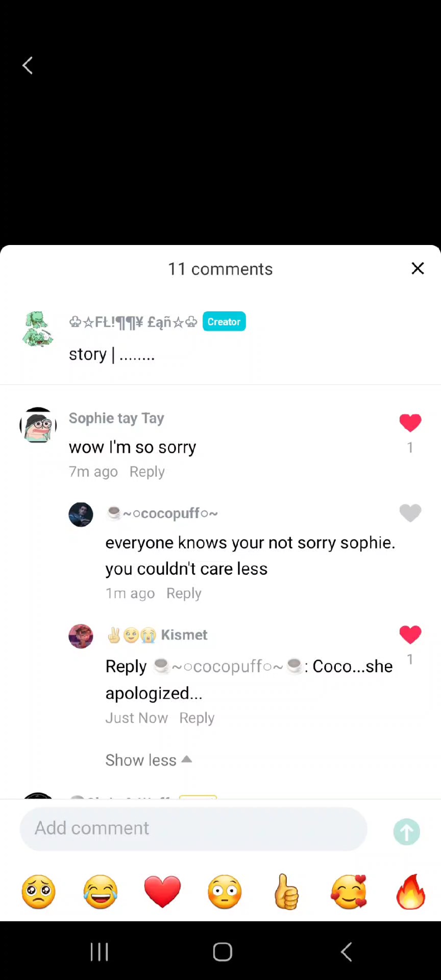The image size is (441, 980).
Task: Focus the Add comment field
Action: point(193,828)
